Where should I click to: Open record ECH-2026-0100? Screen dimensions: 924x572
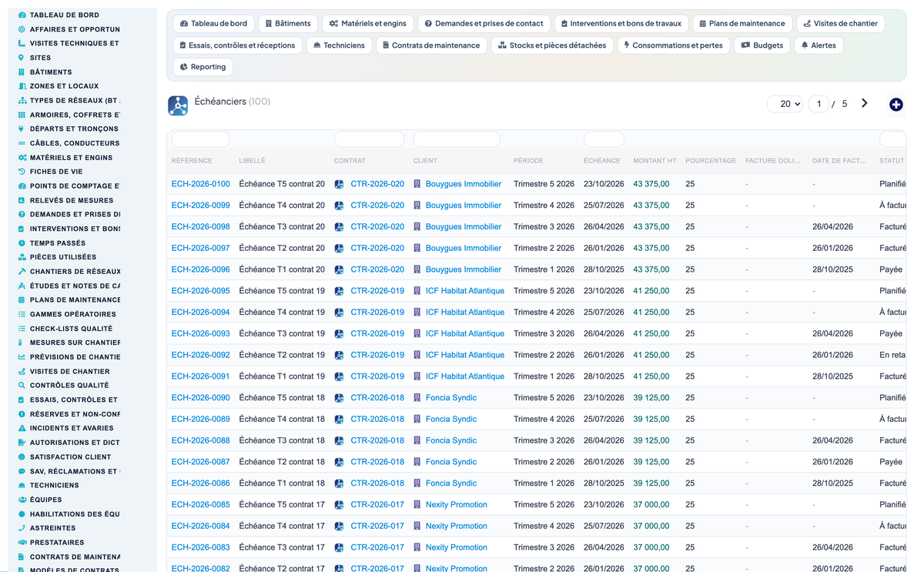200,184
